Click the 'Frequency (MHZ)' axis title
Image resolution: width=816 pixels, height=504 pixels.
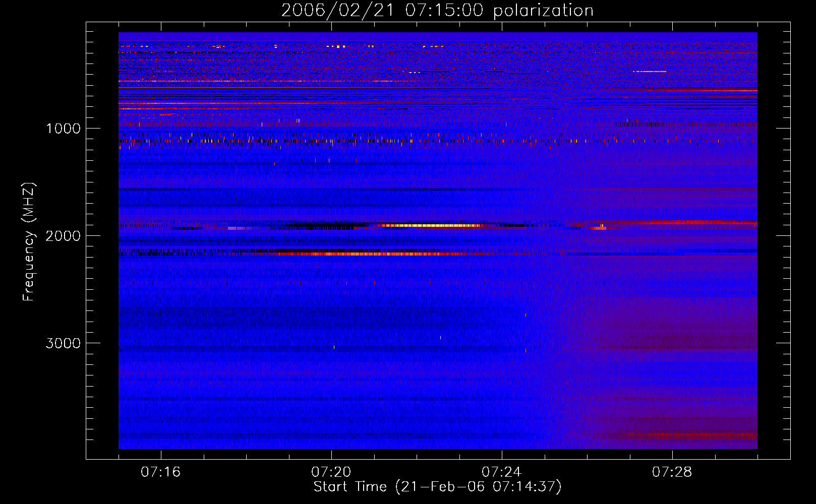tap(29, 242)
